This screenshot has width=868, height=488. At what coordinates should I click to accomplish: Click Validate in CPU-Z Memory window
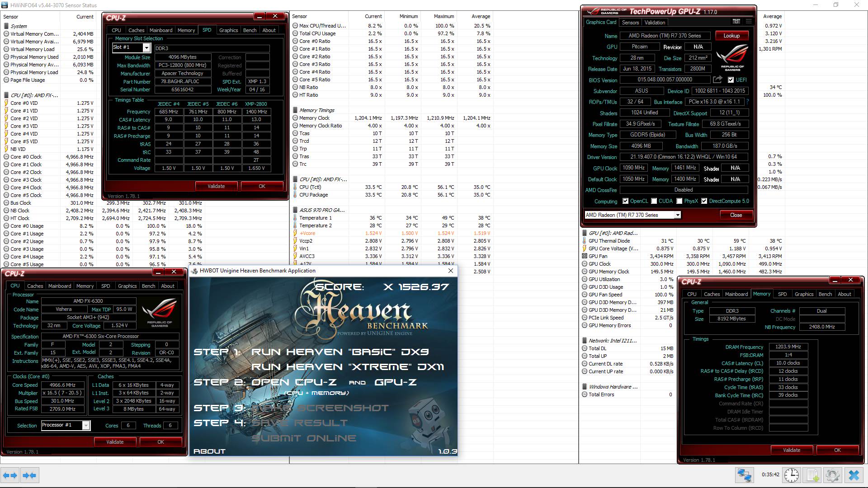tap(792, 450)
